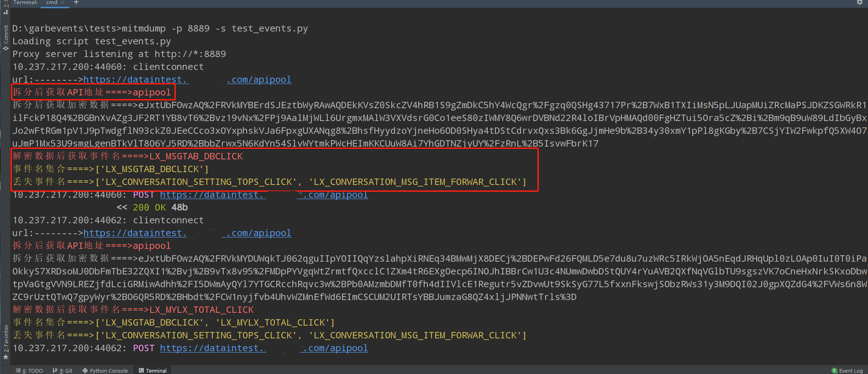This screenshot has height=374, width=868.
Task: Click the '<< 200 OK 48b' response line
Action: tap(152, 207)
